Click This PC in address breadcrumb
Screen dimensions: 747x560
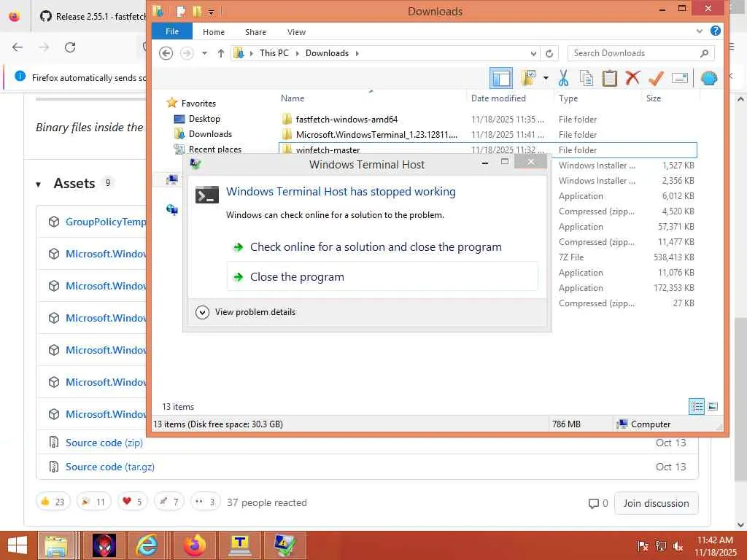pos(274,52)
